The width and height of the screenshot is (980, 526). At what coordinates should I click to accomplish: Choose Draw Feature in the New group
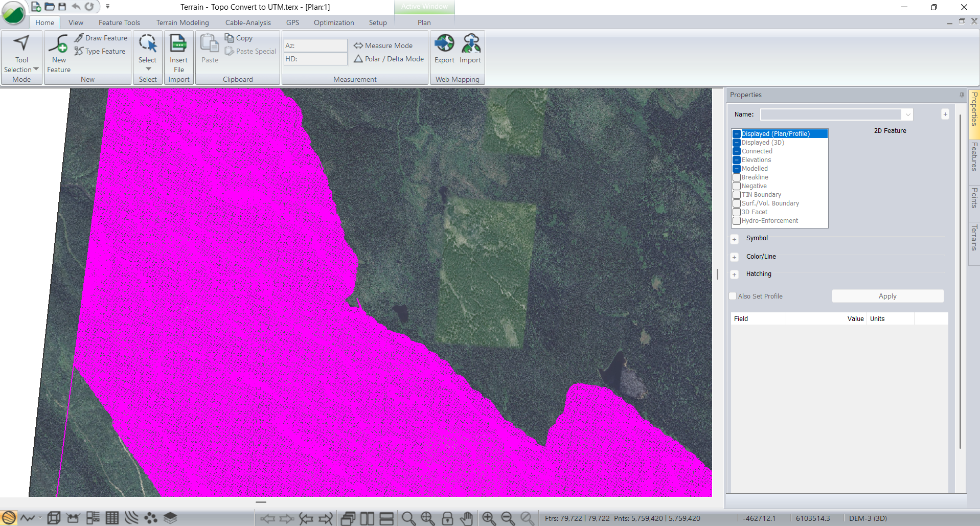pyautogui.click(x=101, y=38)
